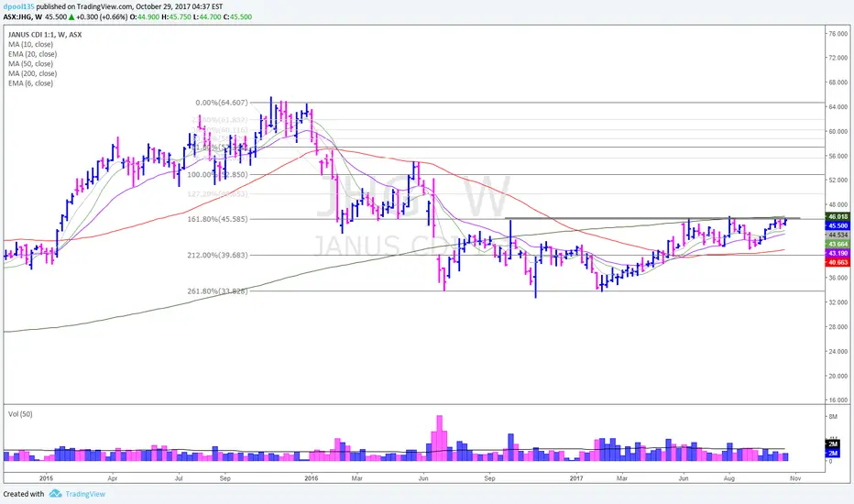
Task: Click the 8M volume axis label
Action: pyautogui.click(x=833, y=417)
